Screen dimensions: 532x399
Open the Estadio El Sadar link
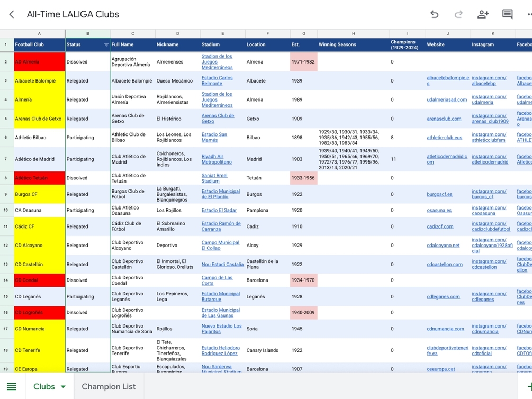point(219,211)
